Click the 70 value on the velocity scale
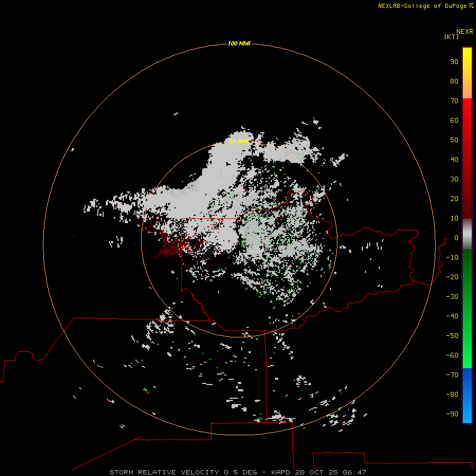This screenshot has height=476, width=476. 454,101
